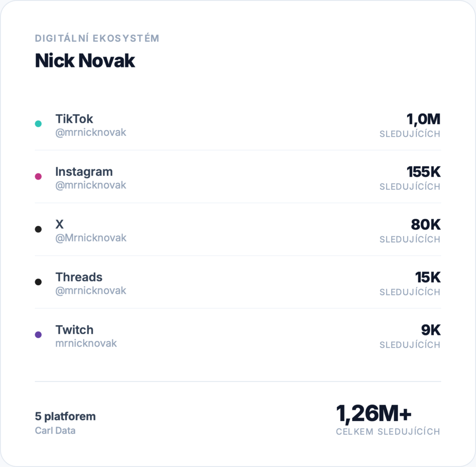Viewport: 476px width, 467px height.
Task: Click the 80K follower count
Action: (x=425, y=225)
